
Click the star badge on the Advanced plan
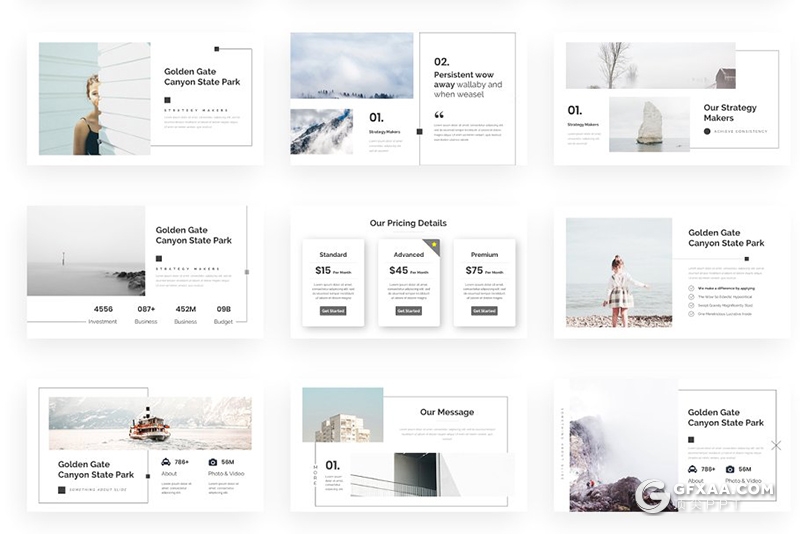click(x=434, y=245)
